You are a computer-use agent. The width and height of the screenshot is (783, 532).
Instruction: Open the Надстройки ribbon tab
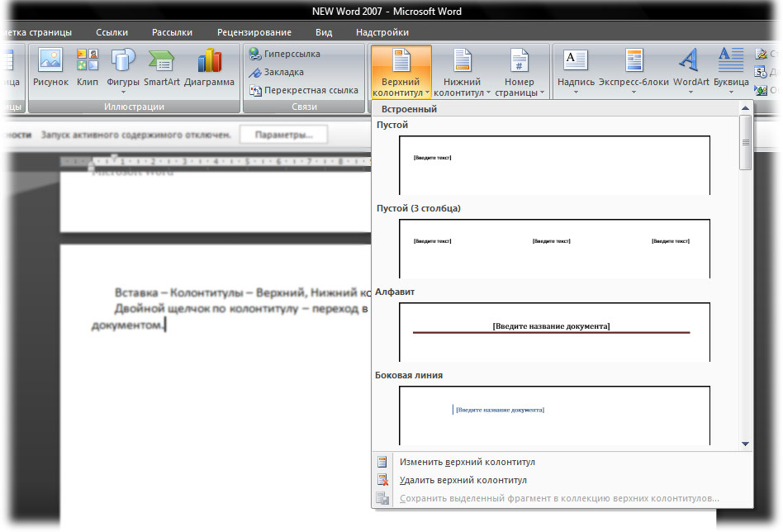click(x=382, y=32)
